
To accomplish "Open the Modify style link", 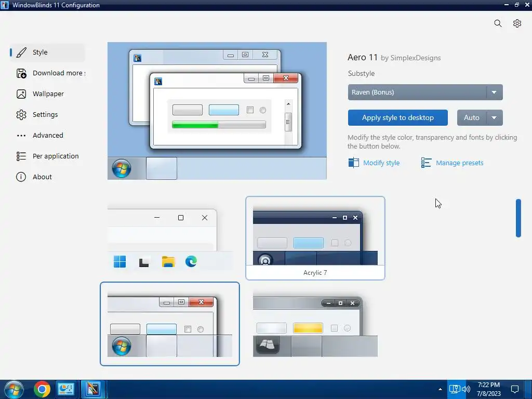I will pyautogui.click(x=381, y=163).
